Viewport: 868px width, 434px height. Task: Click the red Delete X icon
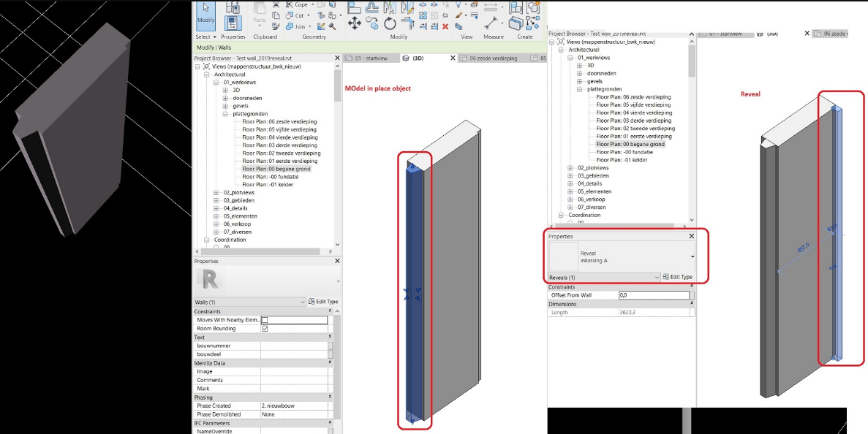445,26
